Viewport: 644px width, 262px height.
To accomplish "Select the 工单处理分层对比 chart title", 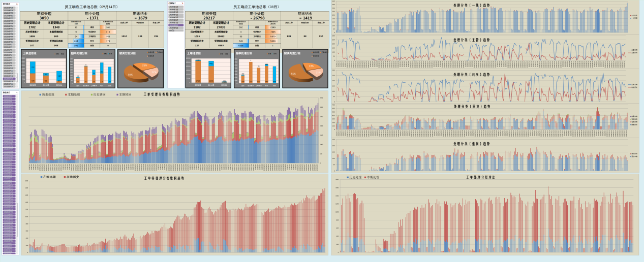I will [480, 177].
